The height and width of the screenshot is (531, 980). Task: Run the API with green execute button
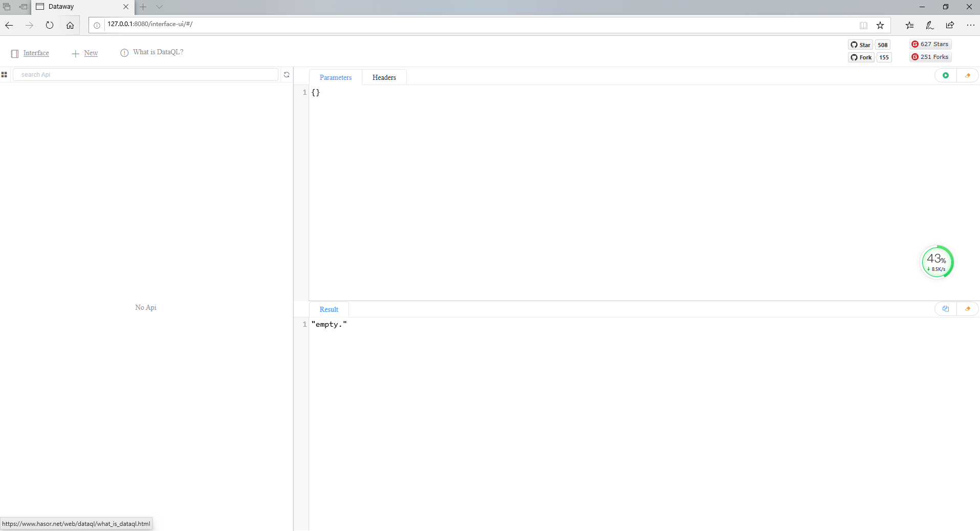click(946, 75)
